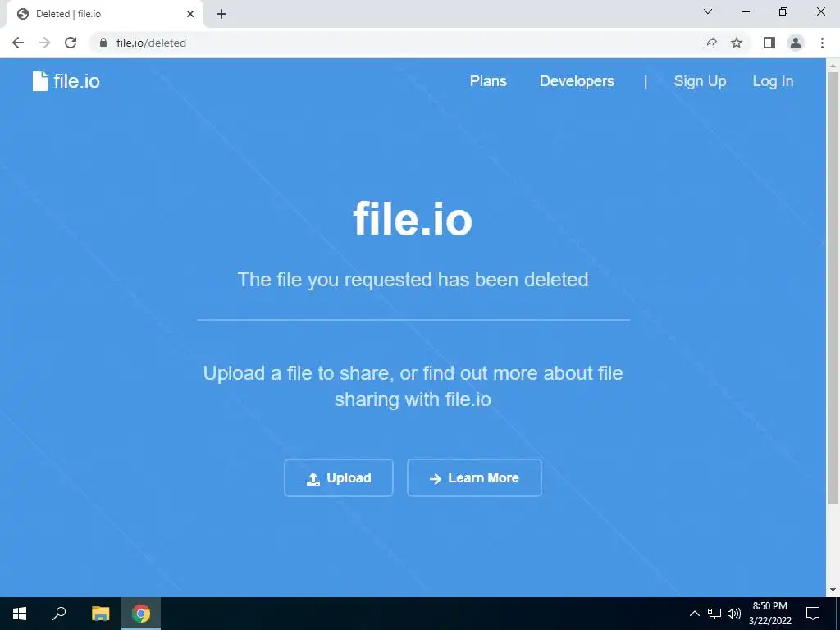Click the Learn More button
The height and width of the screenshot is (630, 840).
pyautogui.click(x=474, y=478)
